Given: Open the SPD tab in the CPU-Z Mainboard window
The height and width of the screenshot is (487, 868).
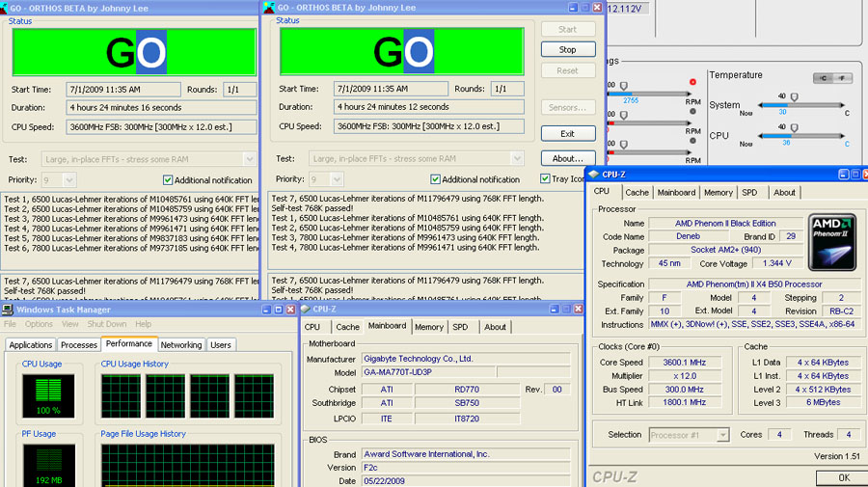Looking at the screenshot, I should [x=460, y=327].
